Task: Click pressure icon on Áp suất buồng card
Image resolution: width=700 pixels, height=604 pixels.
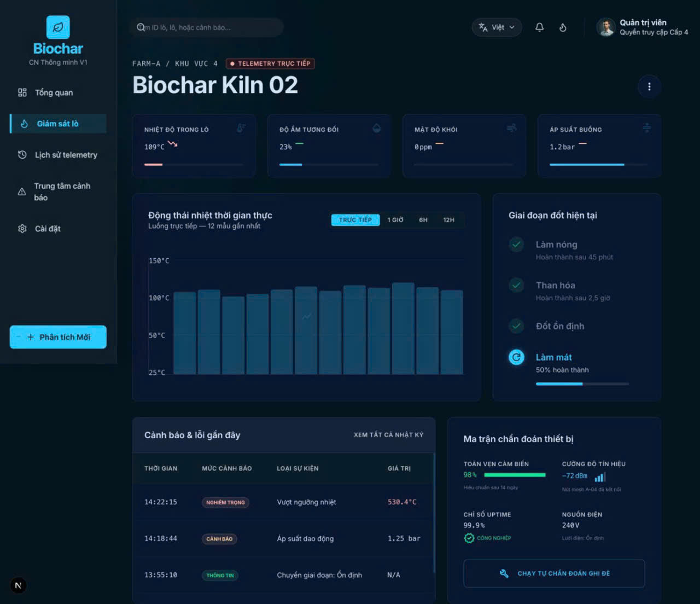Action: [647, 128]
